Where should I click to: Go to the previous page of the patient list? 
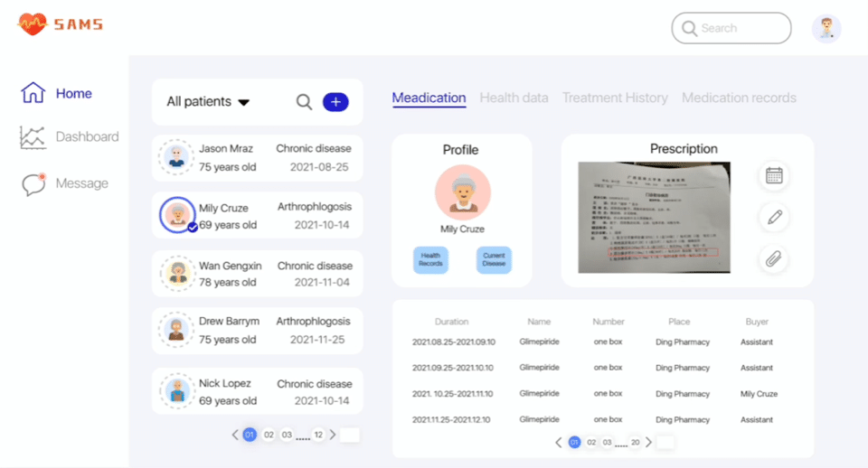[x=235, y=435]
